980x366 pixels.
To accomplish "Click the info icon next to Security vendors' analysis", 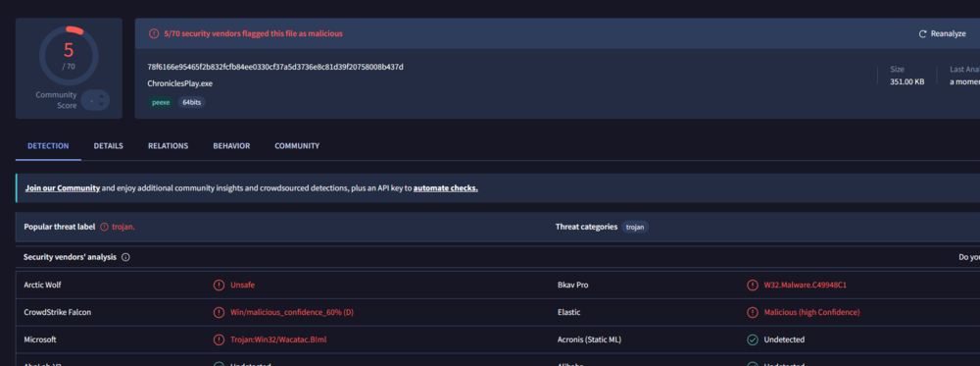I will (x=125, y=257).
